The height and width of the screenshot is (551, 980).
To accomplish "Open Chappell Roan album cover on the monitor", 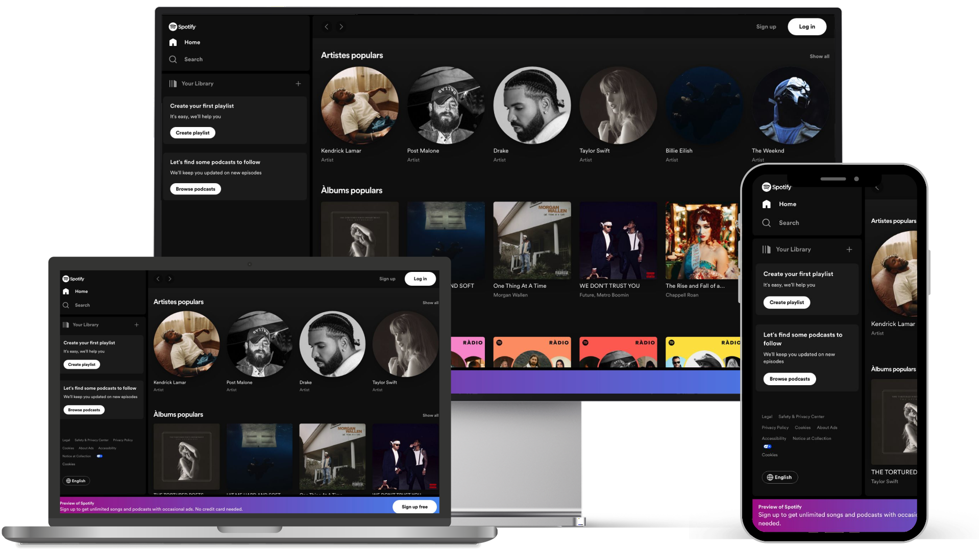I will point(702,240).
